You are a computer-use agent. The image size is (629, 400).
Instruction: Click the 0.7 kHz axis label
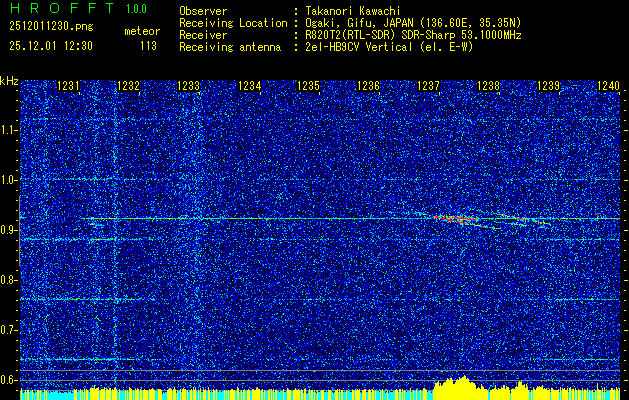pos(8,330)
